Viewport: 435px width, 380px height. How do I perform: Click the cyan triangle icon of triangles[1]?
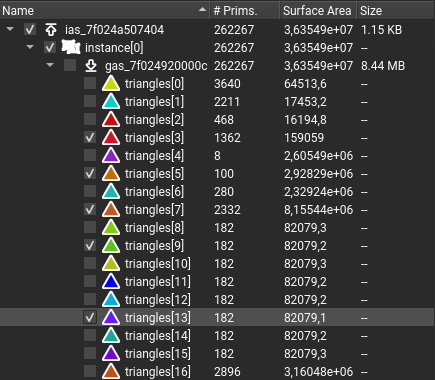(x=111, y=101)
